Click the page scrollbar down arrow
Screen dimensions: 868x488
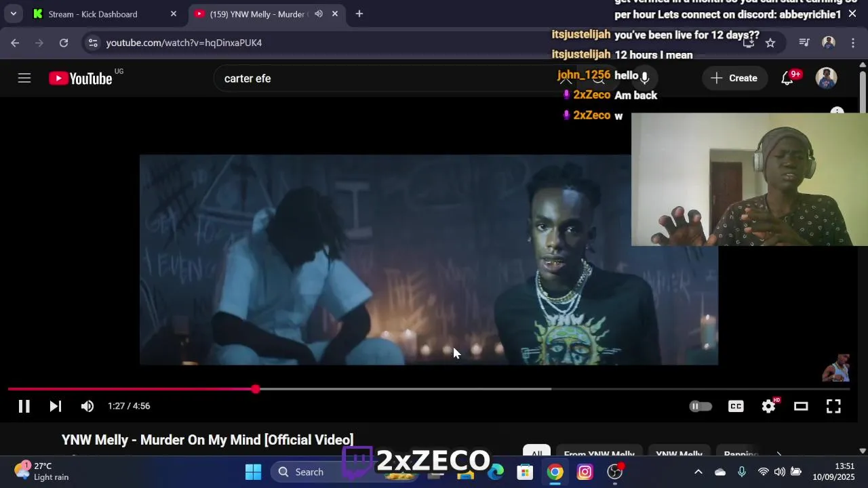(863, 451)
